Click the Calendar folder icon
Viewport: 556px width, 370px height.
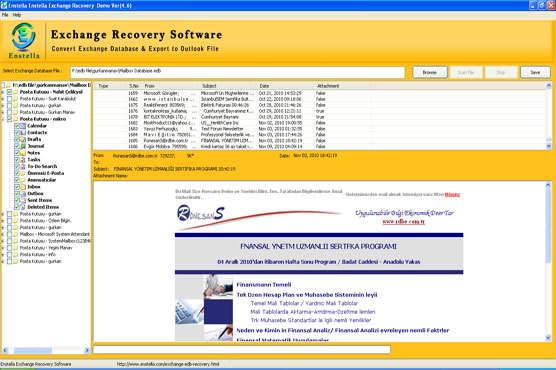click(x=23, y=126)
